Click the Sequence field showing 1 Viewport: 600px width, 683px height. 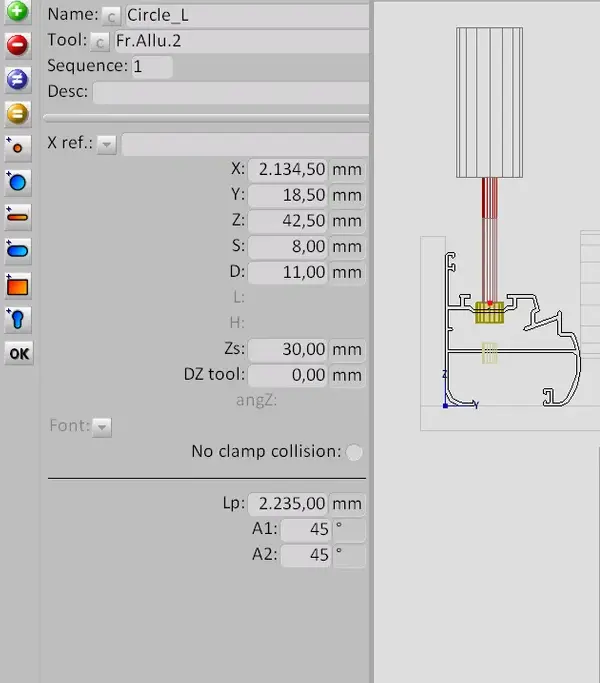152,67
